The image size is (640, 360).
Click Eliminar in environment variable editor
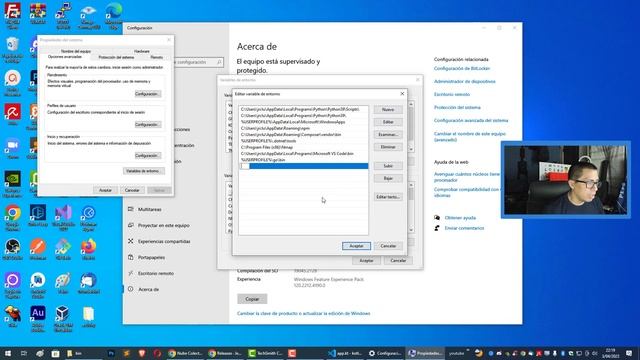click(x=388, y=147)
